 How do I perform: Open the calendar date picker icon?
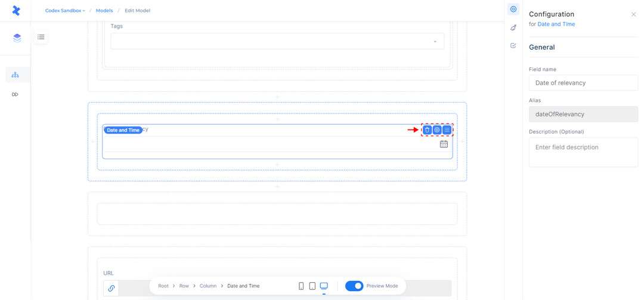click(444, 144)
